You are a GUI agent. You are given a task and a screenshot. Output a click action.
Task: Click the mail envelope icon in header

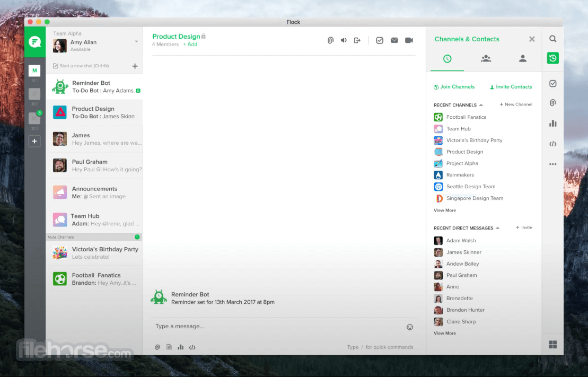[394, 40]
